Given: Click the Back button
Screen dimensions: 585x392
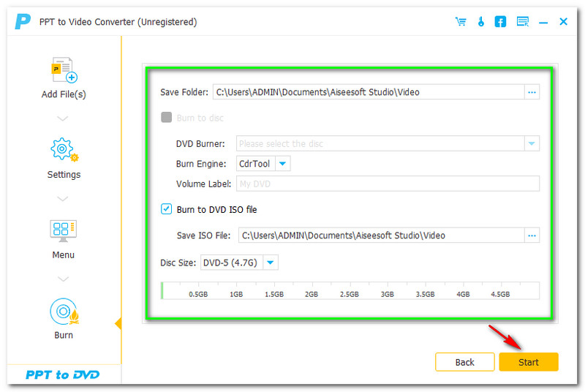Looking at the screenshot, I should 465,362.
